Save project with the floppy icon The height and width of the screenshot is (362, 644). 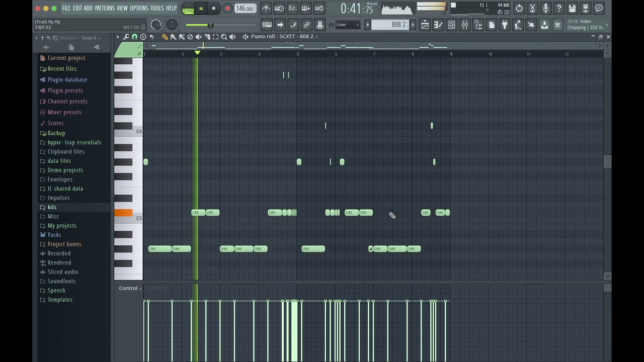coord(572,9)
